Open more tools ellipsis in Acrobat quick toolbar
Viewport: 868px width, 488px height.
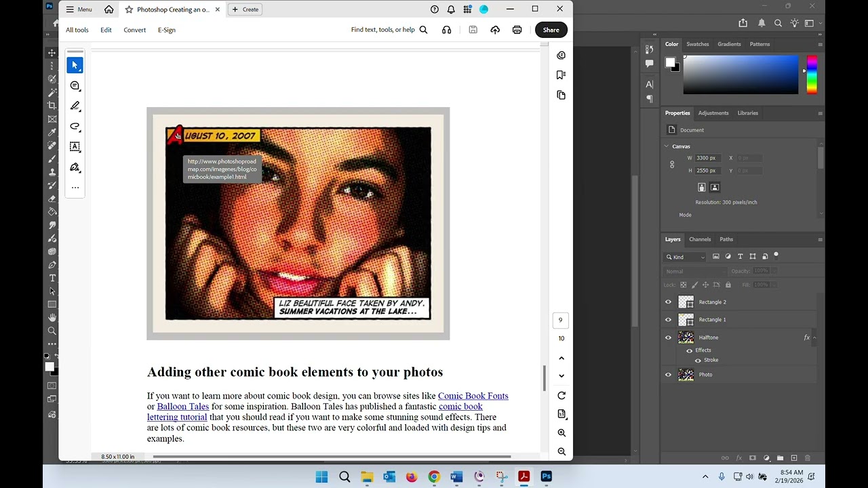[75, 188]
